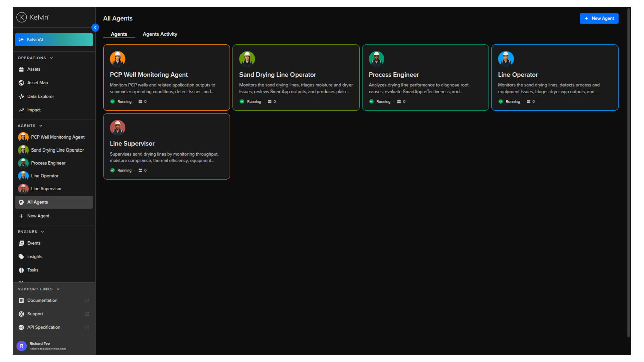Click Sand Drying Line Operator card avatar

(247, 59)
